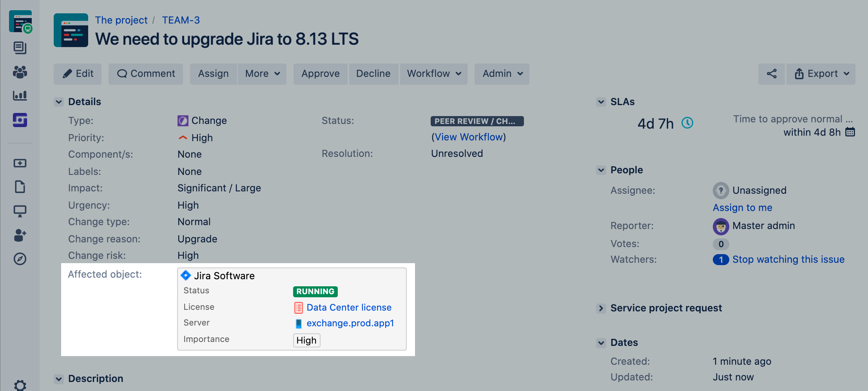Viewport: 868px width, 391px height.
Task: Open the Admin menu
Action: (x=502, y=74)
